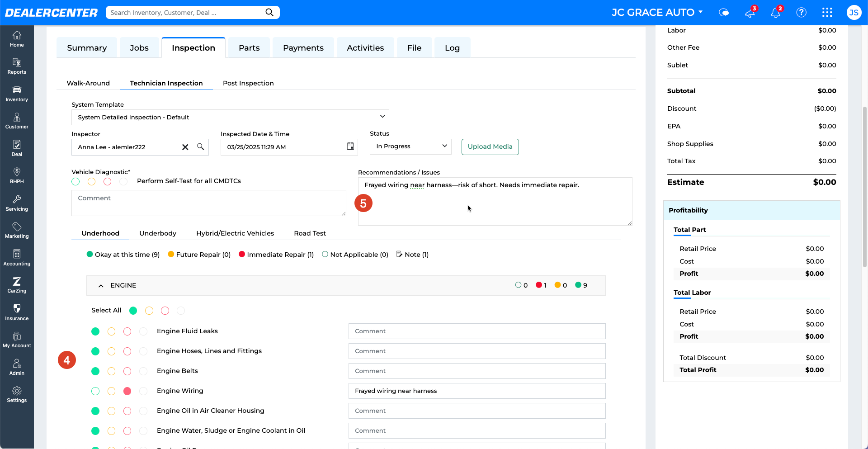The image size is (868, 449).
Task: Click the search magnifier icon in Inspector field
Action: coord(200,147)
